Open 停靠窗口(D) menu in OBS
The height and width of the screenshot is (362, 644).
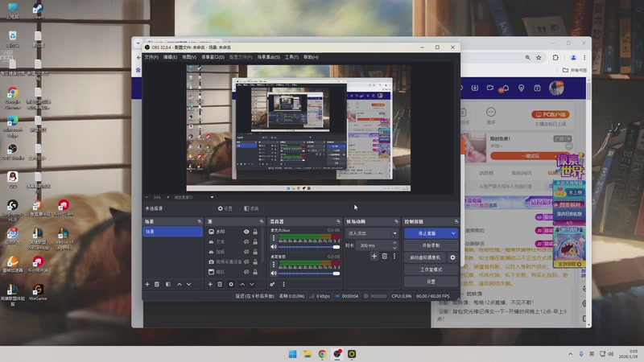[213, 57]
